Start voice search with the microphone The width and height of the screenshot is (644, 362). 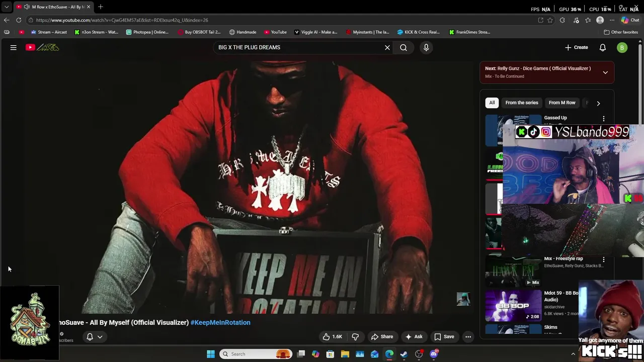(426, 47)
